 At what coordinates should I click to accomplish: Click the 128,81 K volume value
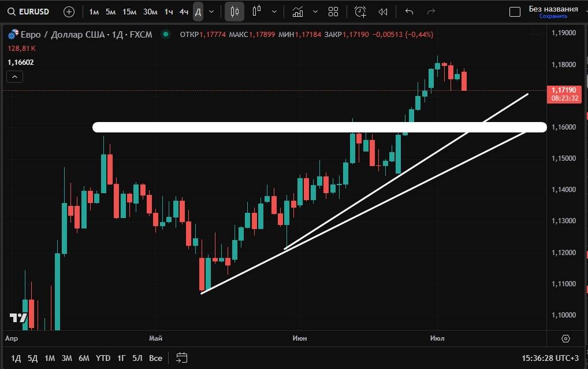[21, 49]
